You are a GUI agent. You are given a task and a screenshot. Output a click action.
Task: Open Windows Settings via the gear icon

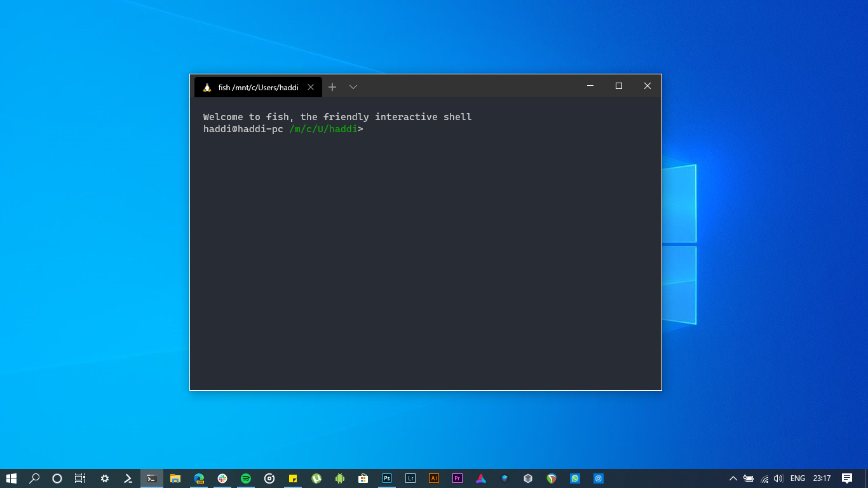[104, 478]
